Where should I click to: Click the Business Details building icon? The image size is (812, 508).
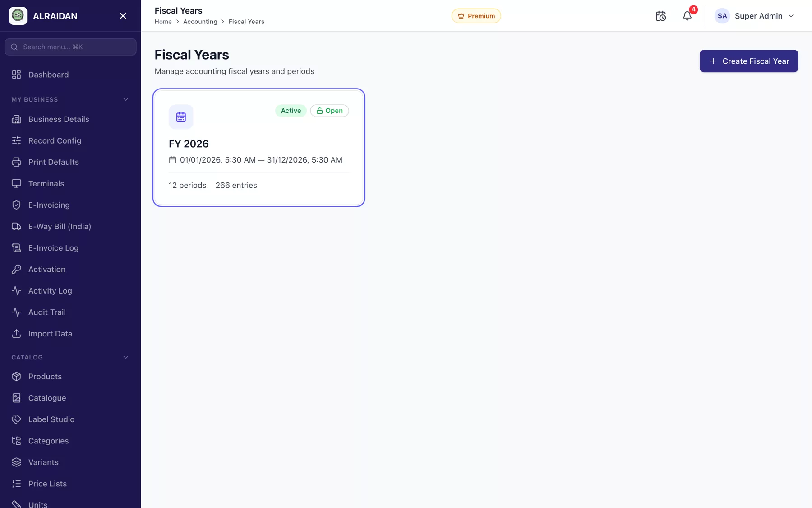click(16, 119)
